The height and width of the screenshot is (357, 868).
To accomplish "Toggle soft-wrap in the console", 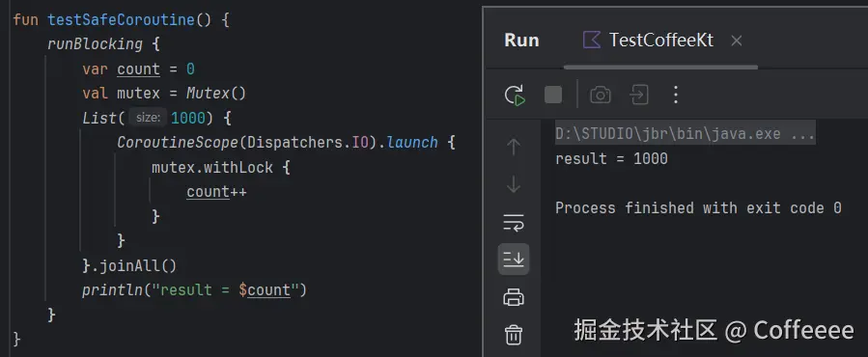I will tap(514, 223).
